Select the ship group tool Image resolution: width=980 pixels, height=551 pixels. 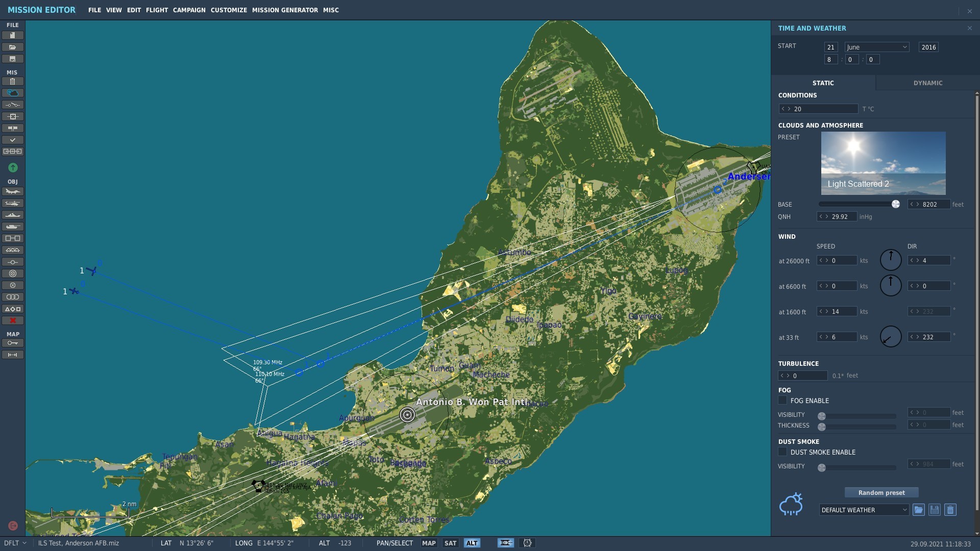tap(13, 215)
